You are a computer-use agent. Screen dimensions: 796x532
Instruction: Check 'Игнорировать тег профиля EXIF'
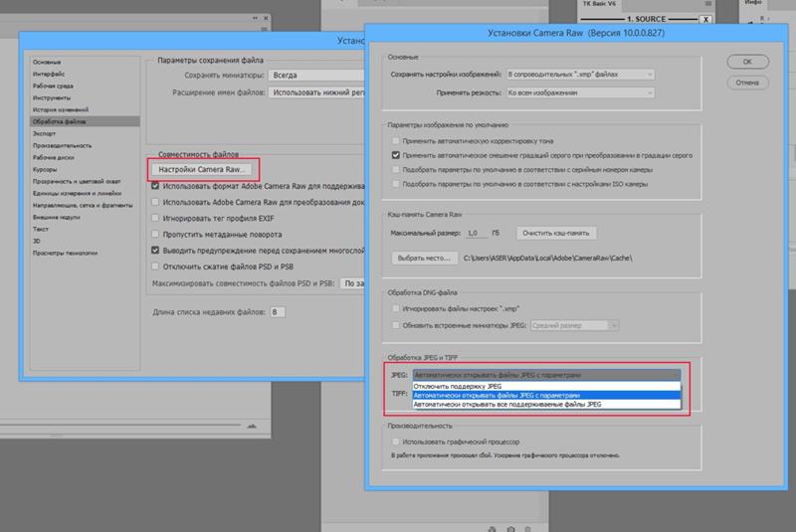155,218
